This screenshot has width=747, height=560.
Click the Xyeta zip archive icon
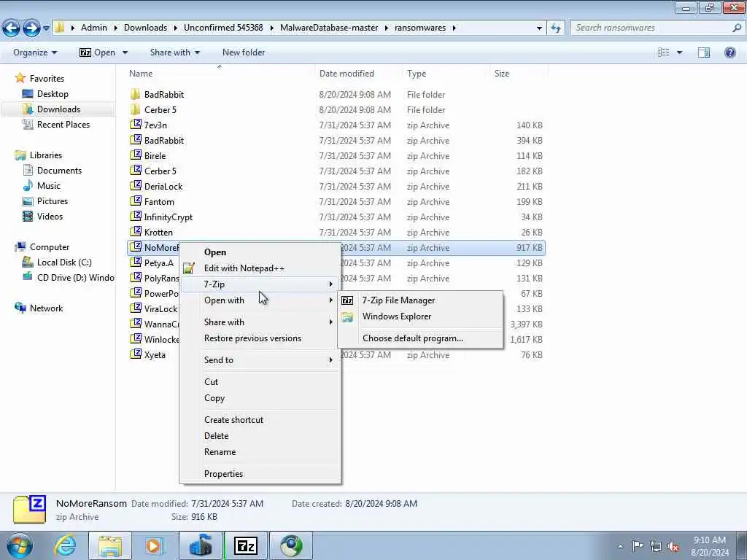(x=136, y=354)
